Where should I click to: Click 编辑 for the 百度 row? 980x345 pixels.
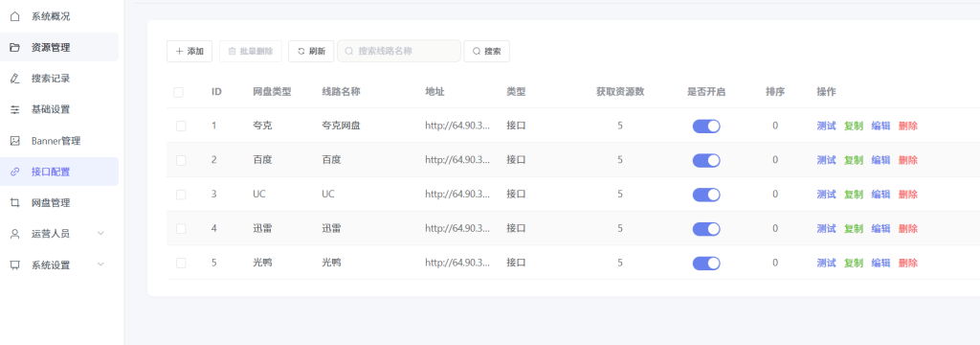(880, 160)
